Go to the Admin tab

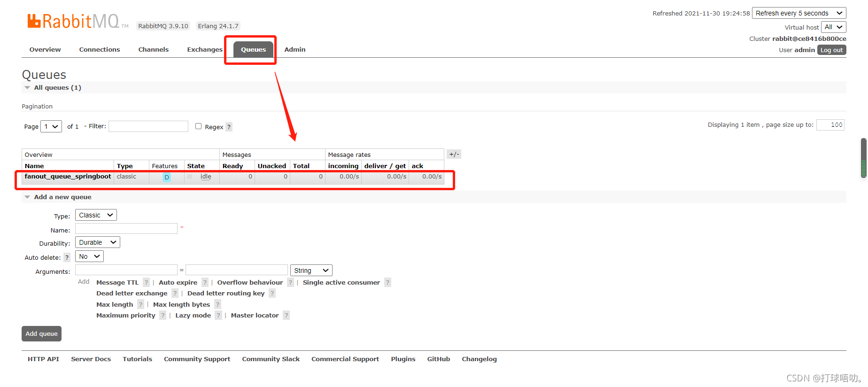pyautogui.click(x=295, y=49)
